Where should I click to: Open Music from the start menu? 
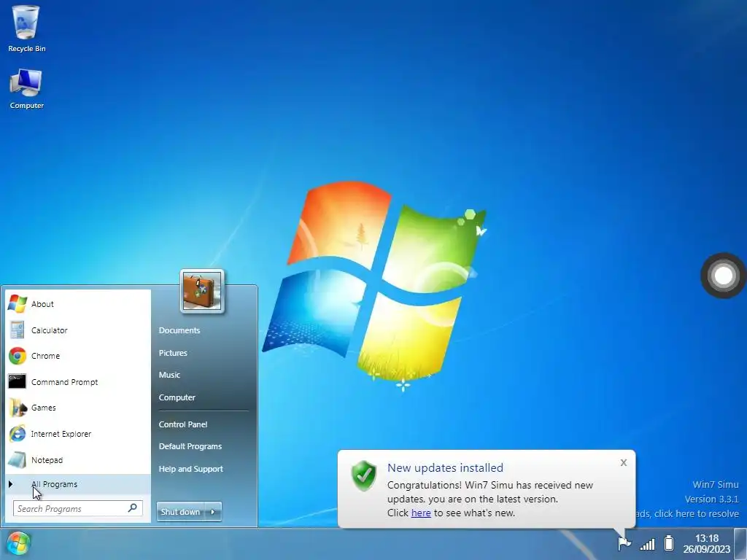[169, 375]
